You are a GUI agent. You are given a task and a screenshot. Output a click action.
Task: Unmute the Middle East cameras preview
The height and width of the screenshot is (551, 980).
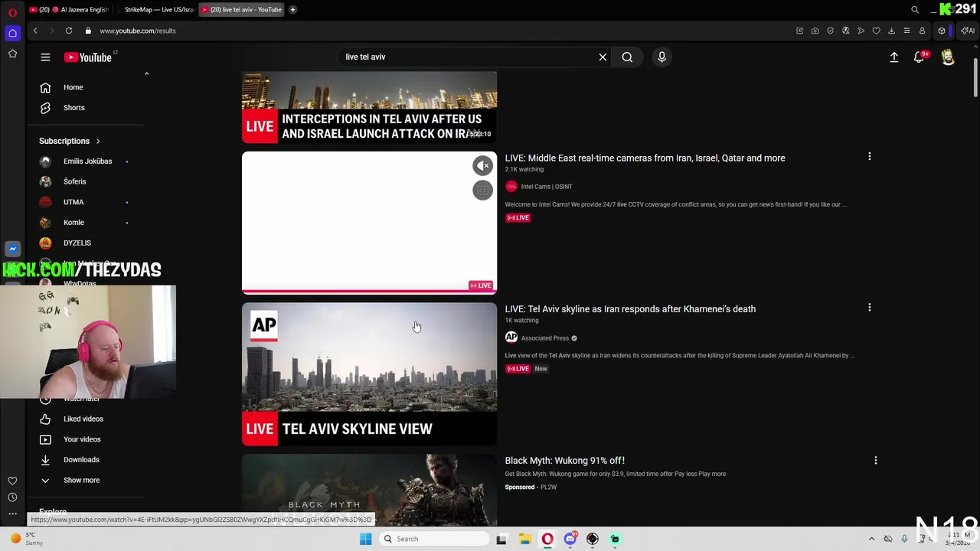(x=482, y=165)
